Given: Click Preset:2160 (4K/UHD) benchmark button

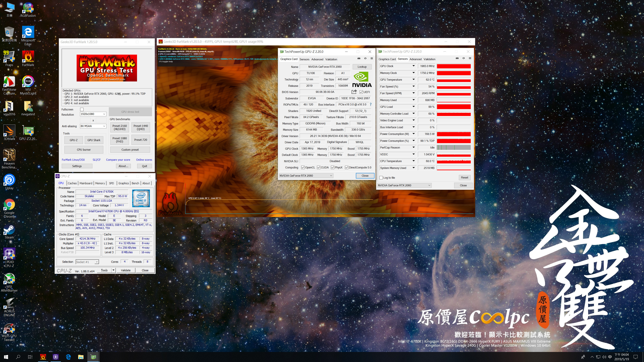Looking at the screenshot, I should (120, 127).
